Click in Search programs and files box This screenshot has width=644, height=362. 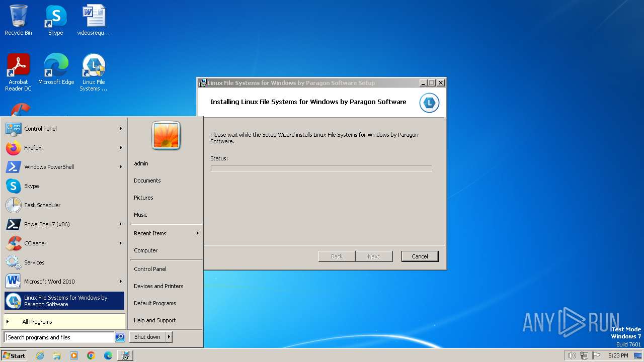click(x=59, y=337)
